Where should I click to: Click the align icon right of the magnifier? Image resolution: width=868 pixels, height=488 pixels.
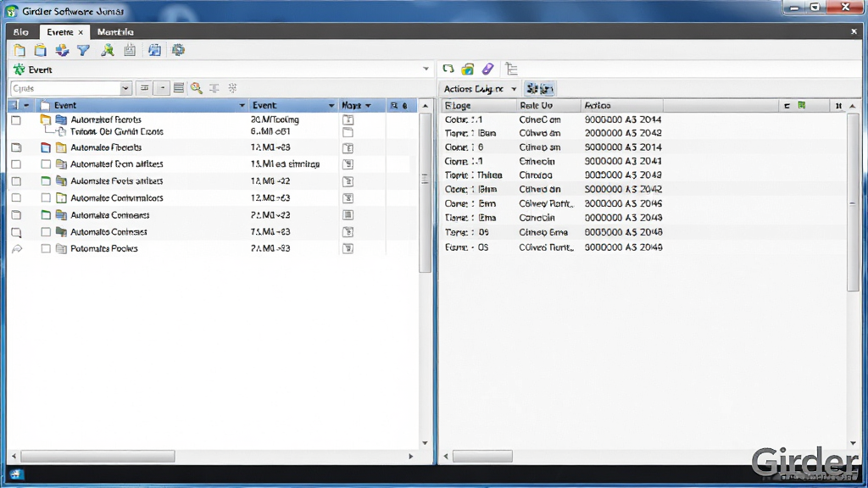(x=214, y=88)
